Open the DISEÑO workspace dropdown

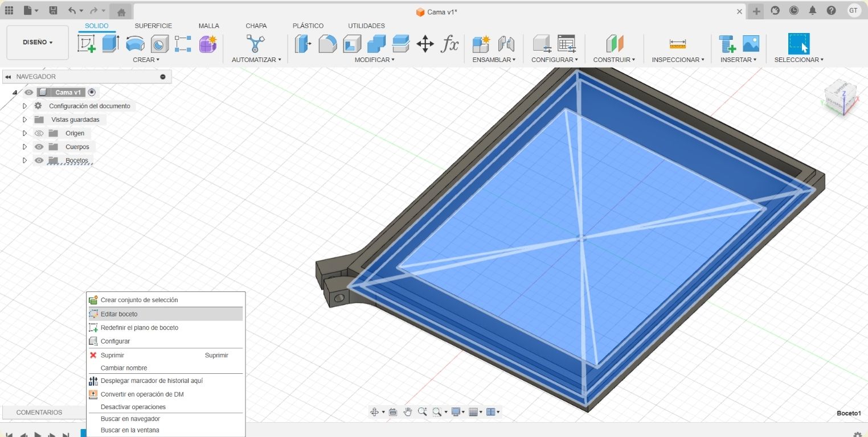tap(38, 43)
